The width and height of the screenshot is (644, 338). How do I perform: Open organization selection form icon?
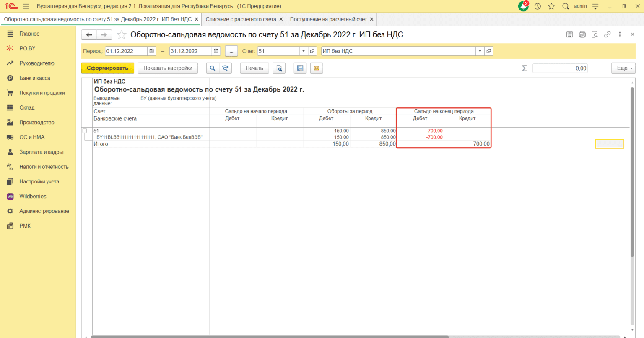[x=488, y=51]
